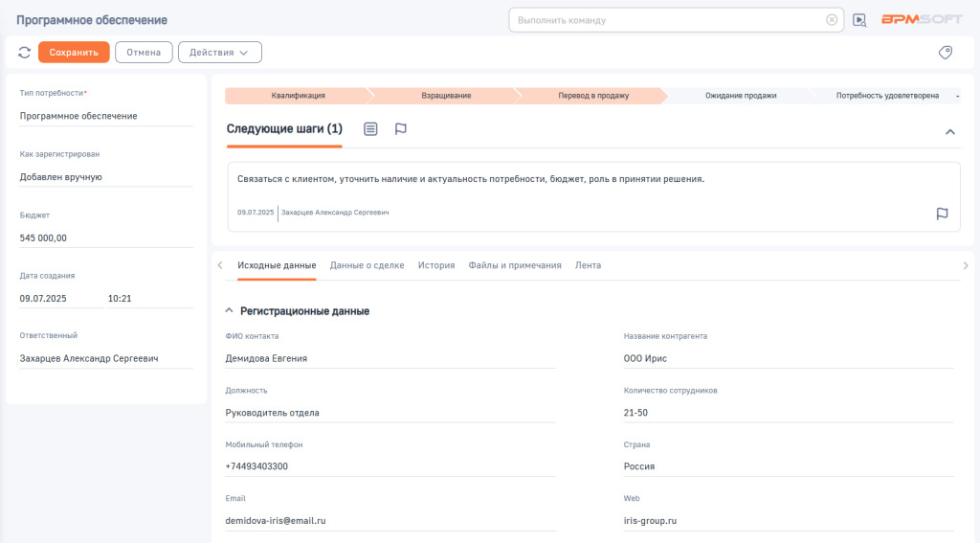
Task: Click the page title Программное обеспечение
Action: click(x=92, y=20)
